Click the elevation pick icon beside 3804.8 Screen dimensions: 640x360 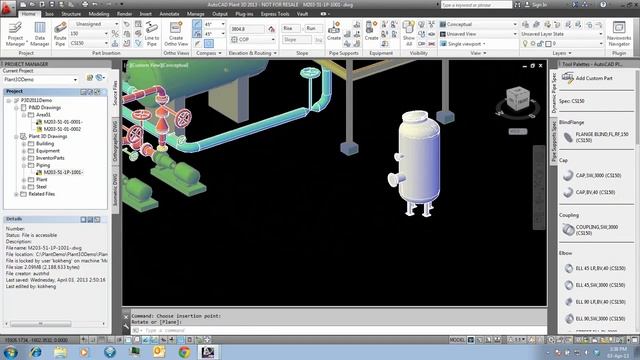(271, 29)
